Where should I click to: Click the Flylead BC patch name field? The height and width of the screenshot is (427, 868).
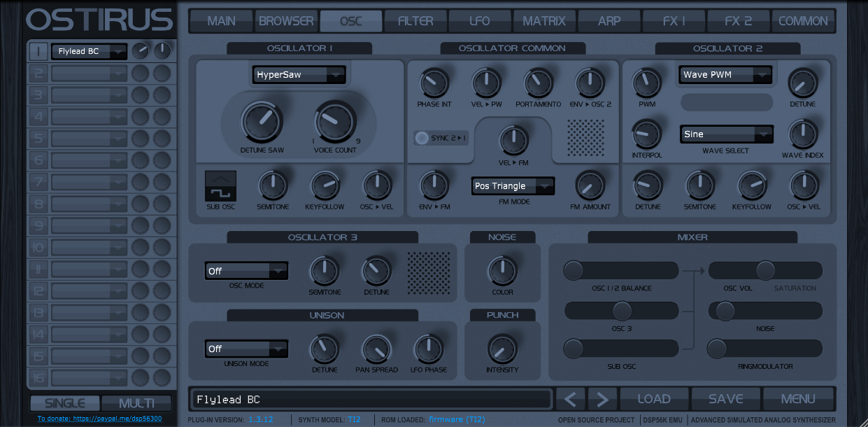pos(371,398)
